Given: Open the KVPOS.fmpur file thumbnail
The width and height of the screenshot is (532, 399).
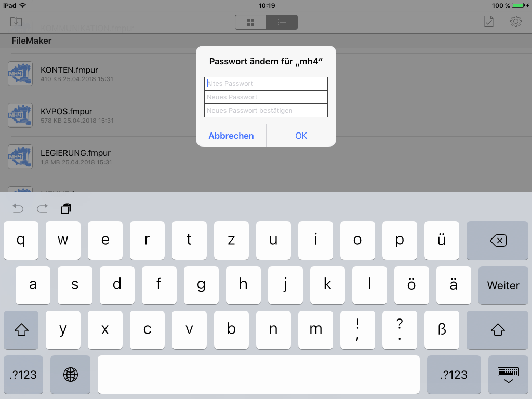Looking at the screenshot, I should [x=20, y=115].
